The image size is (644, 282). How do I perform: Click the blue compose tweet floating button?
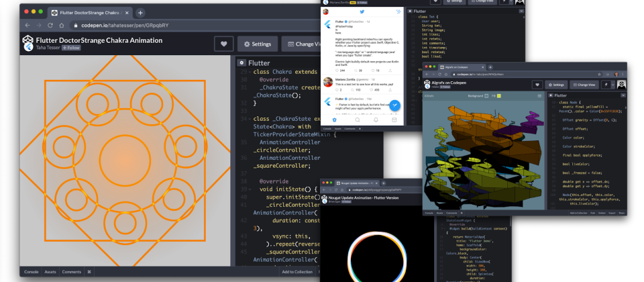pyautogui.click(x=394, y=105)
